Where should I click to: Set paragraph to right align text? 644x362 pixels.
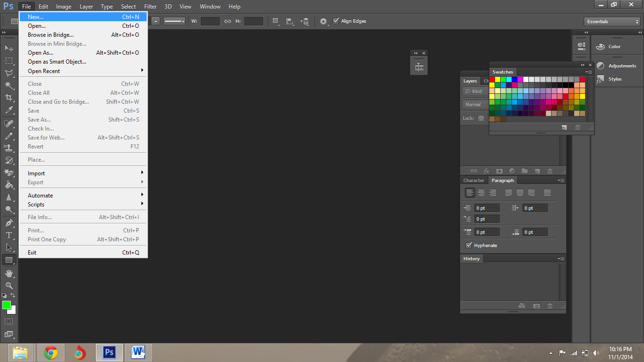[x=492, y=193]
